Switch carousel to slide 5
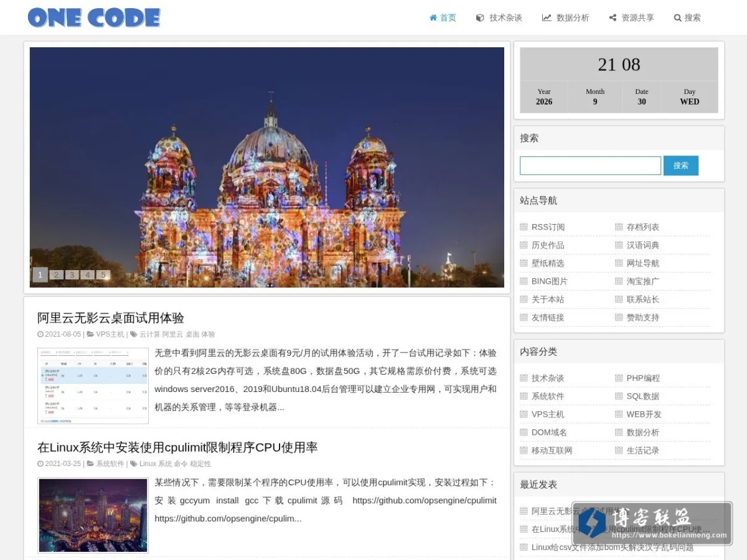The image size is (747, 560). [103, 274]
